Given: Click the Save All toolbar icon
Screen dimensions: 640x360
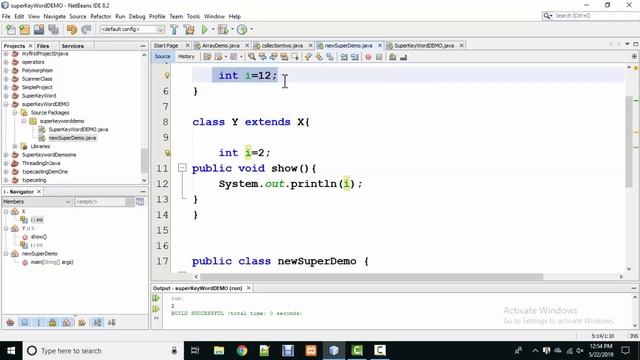Looking at the screenshot, I should pyautogui.click(x=53, y=29).
